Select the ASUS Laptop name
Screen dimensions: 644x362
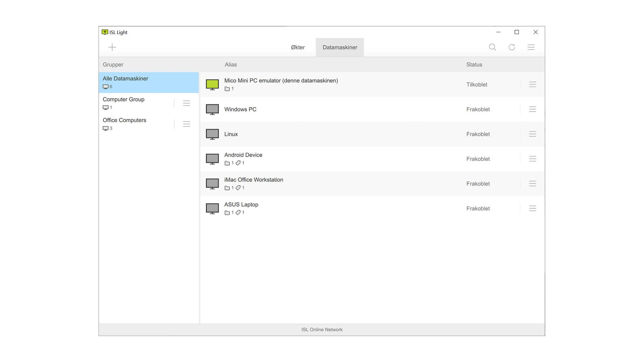click(241, 205)
